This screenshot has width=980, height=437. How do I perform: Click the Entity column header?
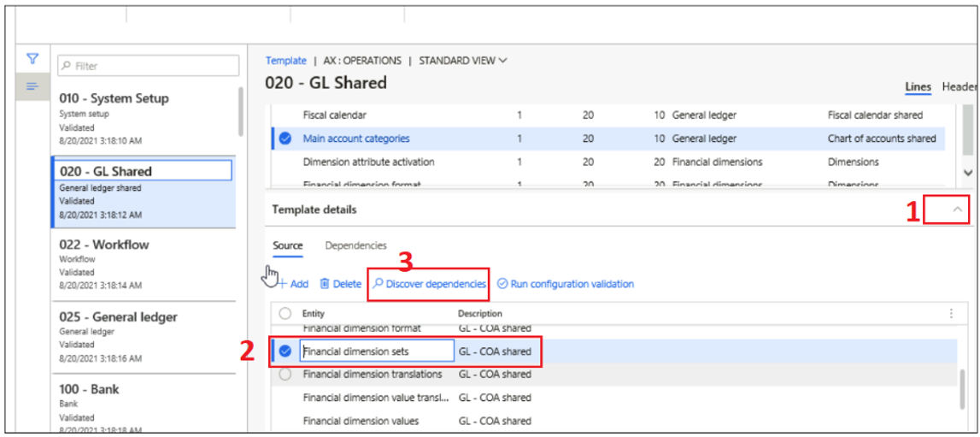click(313, 313)
